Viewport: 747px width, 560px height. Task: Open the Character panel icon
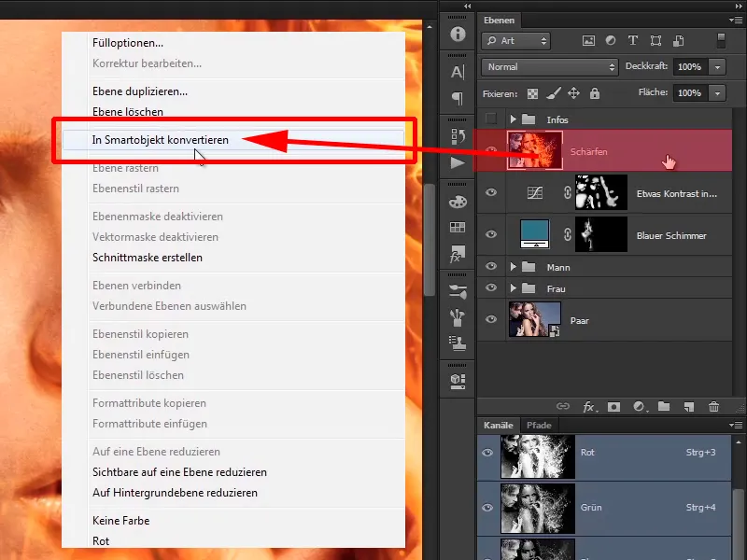[x=458, y=72]
